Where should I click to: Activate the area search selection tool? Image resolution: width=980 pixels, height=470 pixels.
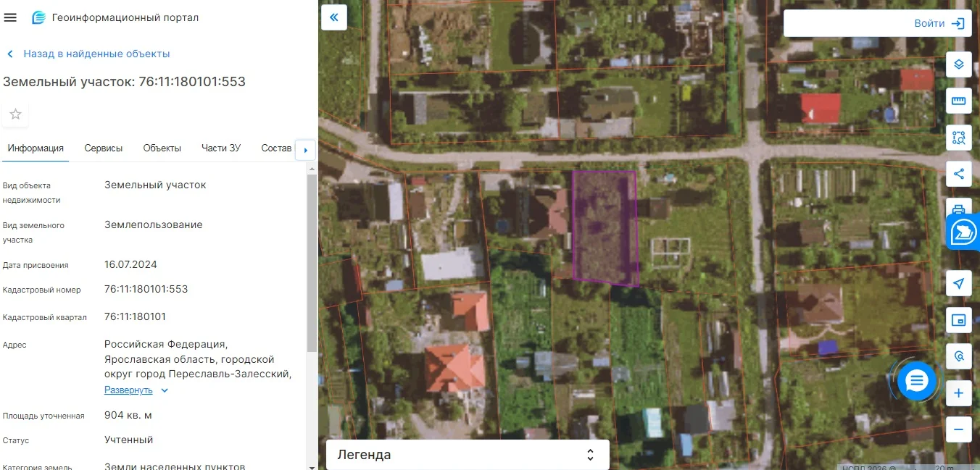pos(959,137)
